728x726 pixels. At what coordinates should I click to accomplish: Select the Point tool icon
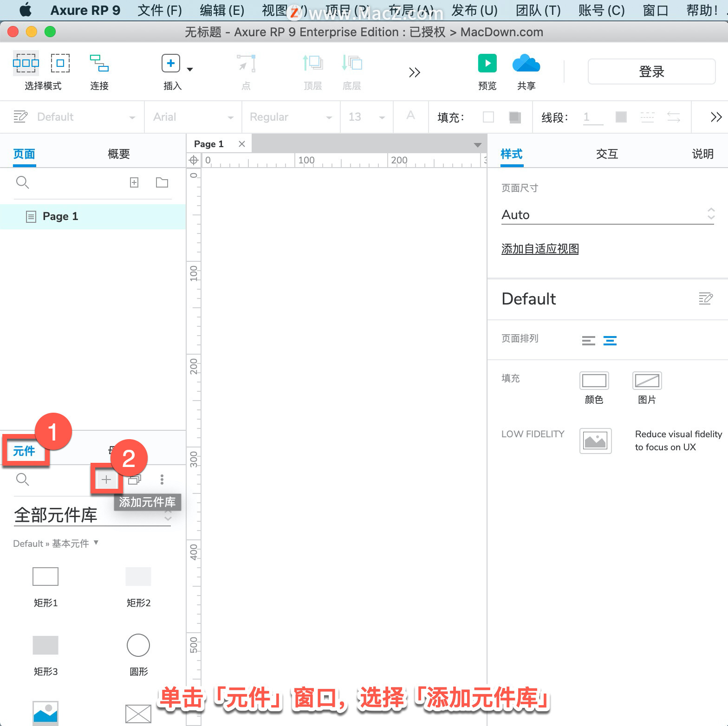(246, 64)
